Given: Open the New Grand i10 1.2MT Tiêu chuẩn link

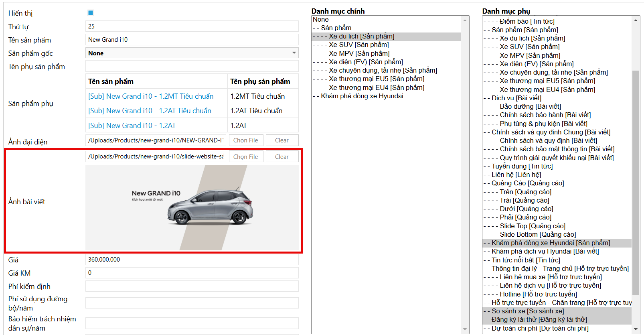Looking at the screenshot, I should (151, 96).
